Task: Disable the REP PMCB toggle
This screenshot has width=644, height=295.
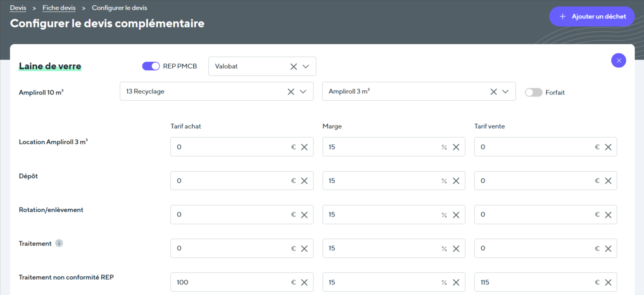Action: coord(151,66)
